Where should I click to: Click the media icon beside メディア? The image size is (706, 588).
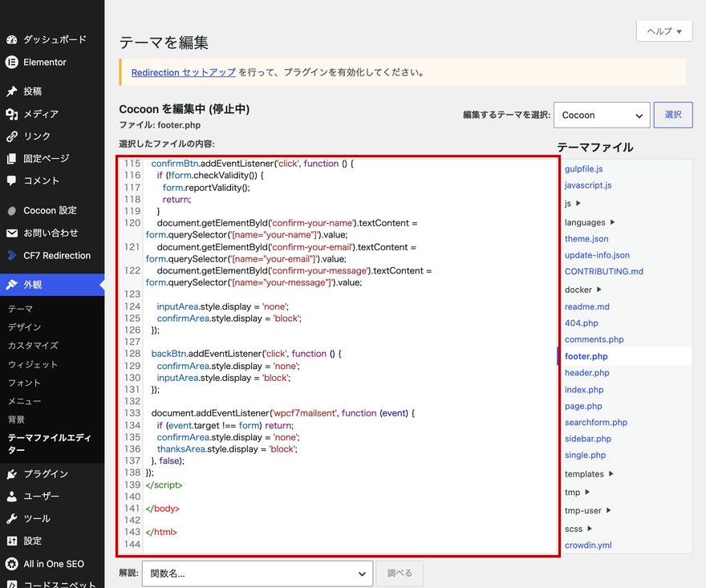tap(12, 114)
